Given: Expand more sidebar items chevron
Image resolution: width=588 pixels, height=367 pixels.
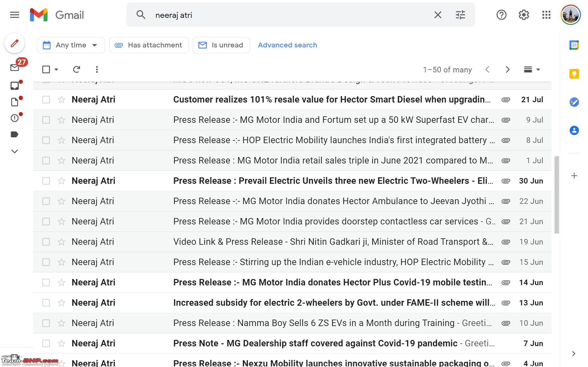Looking at the screenshot, I should [14, 151].
